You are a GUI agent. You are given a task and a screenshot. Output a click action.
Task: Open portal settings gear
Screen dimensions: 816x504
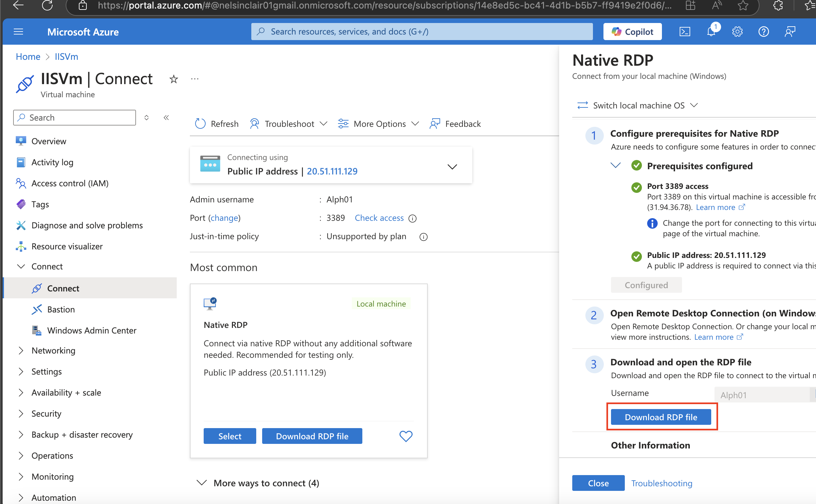tap(737, 32)
